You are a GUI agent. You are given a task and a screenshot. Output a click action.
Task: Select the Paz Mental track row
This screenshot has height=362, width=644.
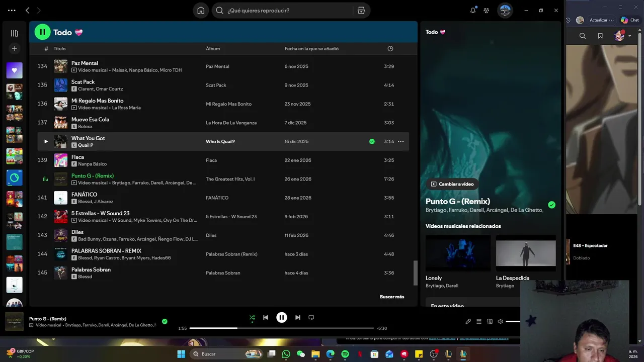(x=223, y=66)
